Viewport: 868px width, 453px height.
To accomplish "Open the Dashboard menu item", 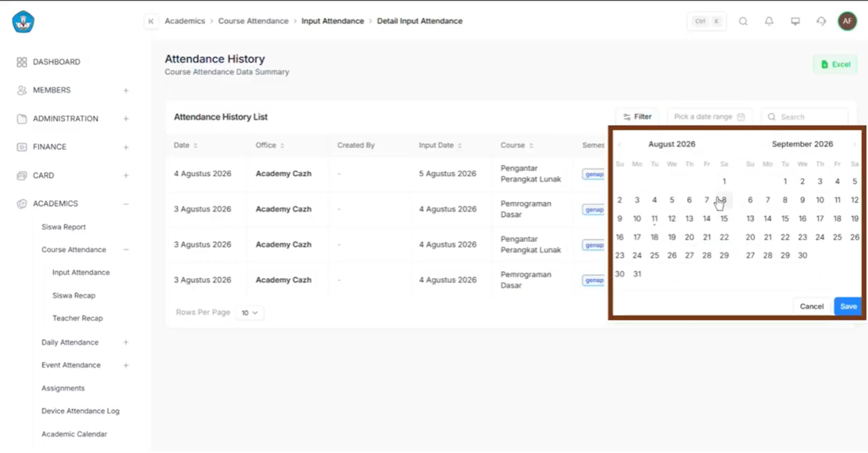I will pyautogui.click(x=56, y=62).
